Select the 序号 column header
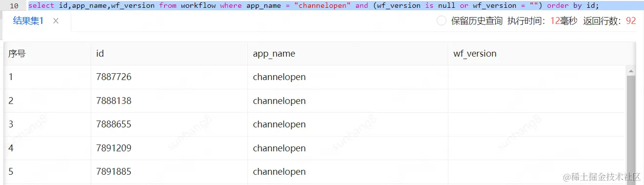This screenshot has width=644, height=185. (47, 54)
